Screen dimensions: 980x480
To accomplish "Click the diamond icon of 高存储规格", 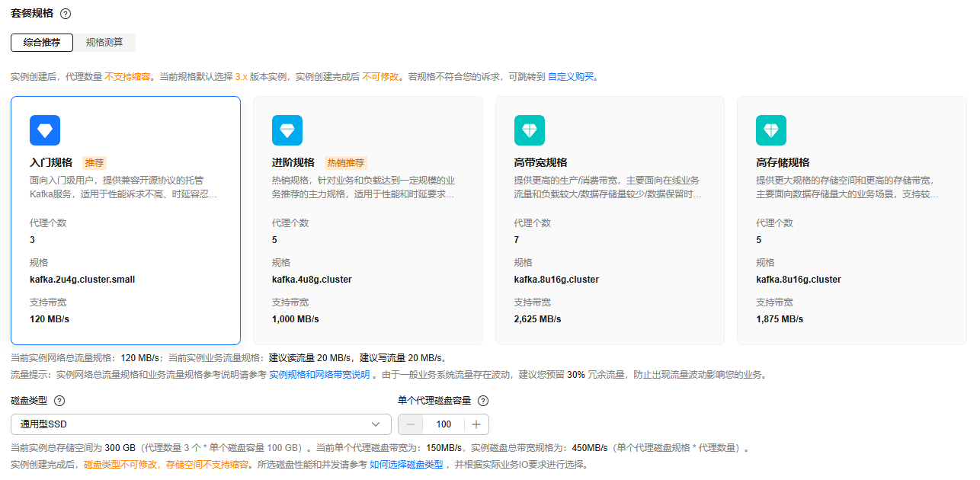I will tap(771, 130).
